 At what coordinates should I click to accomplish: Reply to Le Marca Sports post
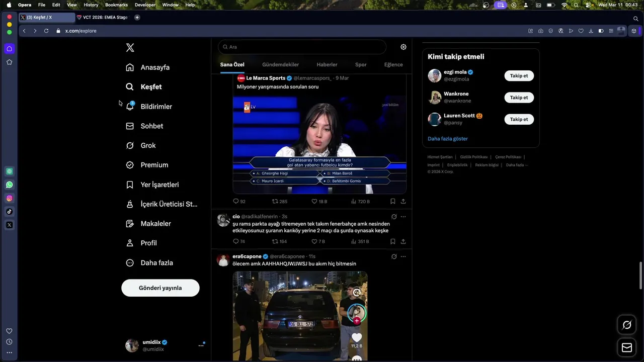239,201
